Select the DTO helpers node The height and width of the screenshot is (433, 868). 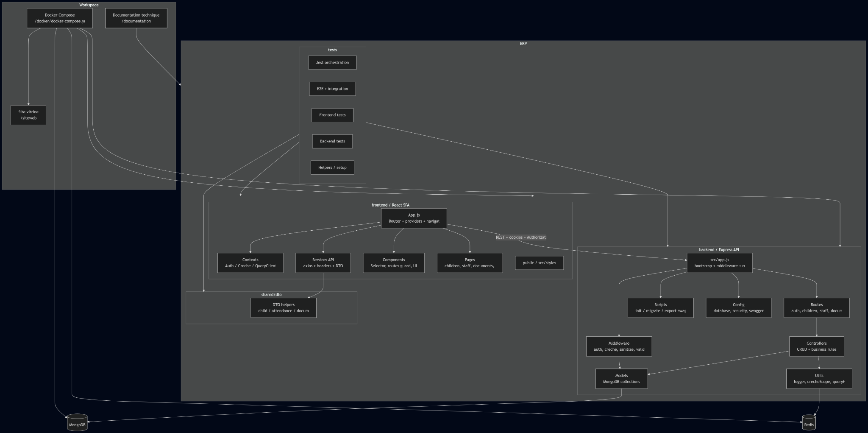283,308
